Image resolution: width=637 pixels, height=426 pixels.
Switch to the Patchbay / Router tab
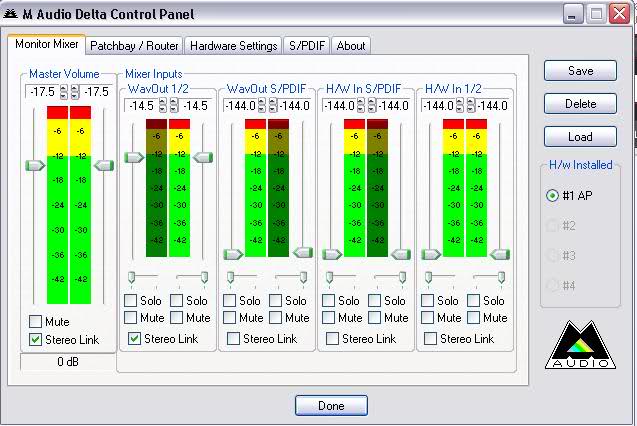coord(134,45)
